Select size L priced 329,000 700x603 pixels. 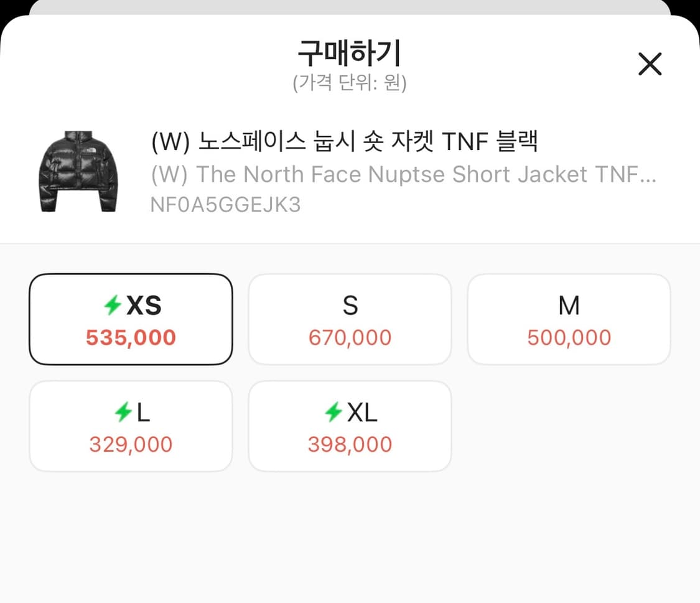tap(131, 426)
